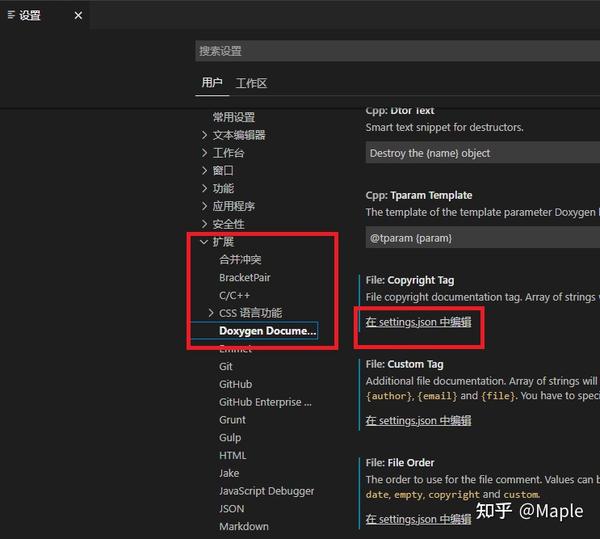Open GitHub Enterprise ... settings
Viewport: 600px width, 539px height.
(265, 402)
